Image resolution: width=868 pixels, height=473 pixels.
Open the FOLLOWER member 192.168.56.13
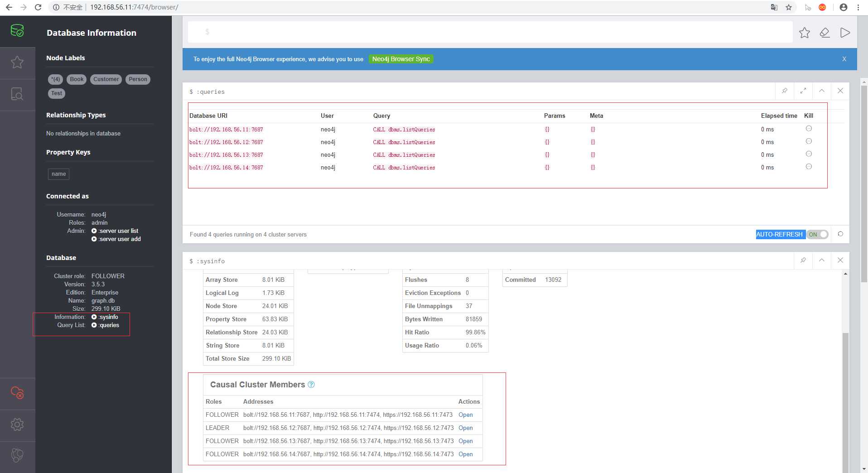(465, 441)
